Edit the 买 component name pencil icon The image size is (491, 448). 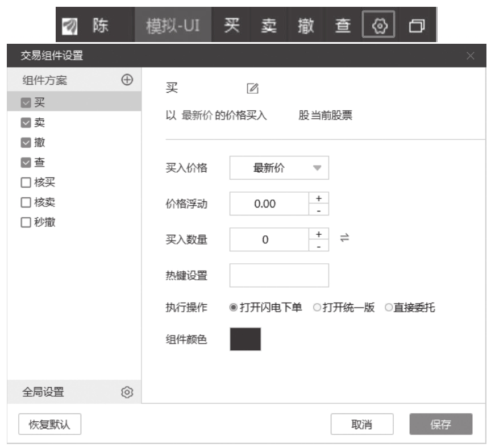pos(252,88)
